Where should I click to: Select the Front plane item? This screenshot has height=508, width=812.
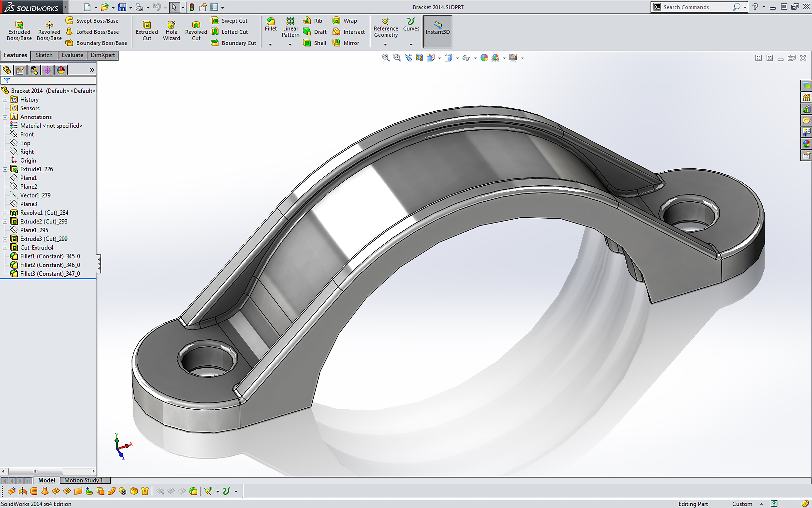click(x=27, y=134)
